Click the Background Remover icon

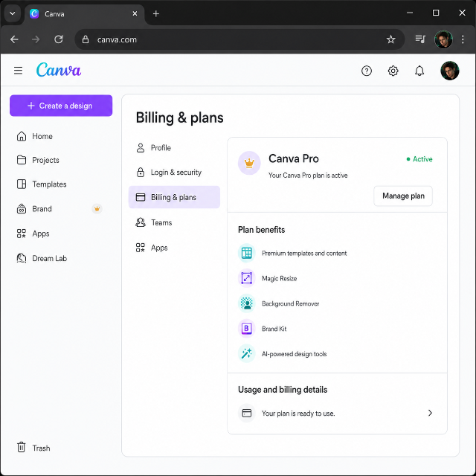246,303
